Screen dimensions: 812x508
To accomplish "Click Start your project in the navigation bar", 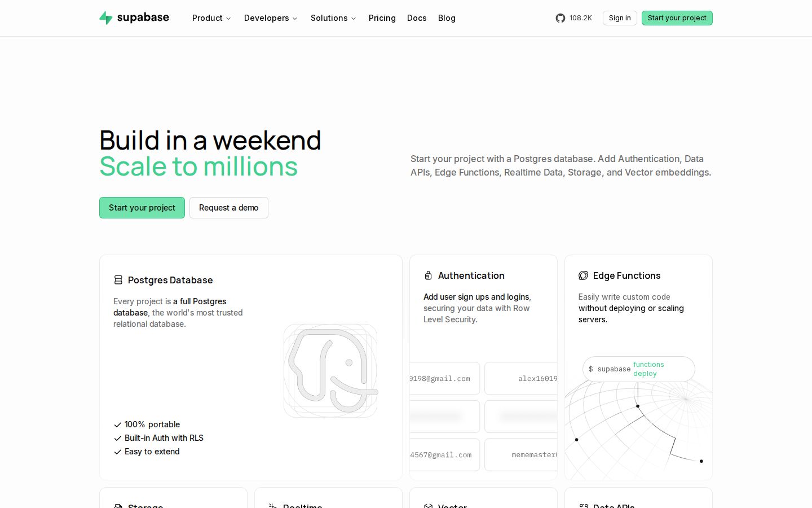I will pos(677,18).
